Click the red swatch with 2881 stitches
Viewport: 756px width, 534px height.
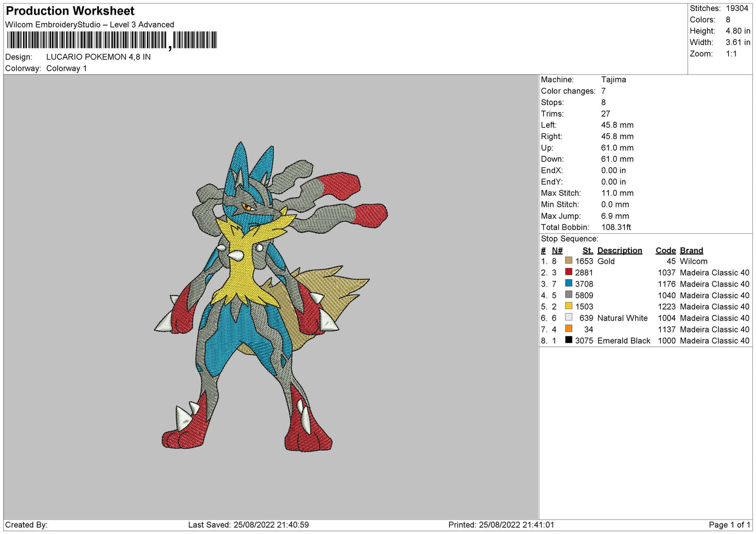click(x=568, y=272)
